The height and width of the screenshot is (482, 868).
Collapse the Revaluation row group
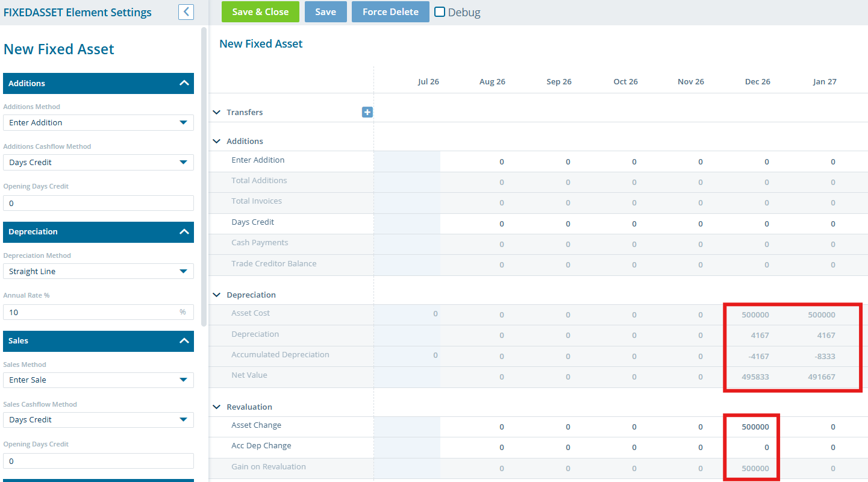(x=217, y=407)
